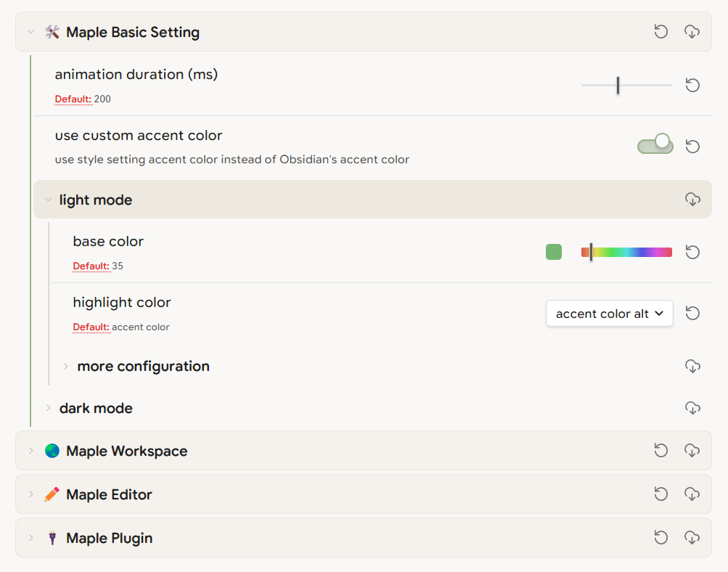Reset Maple Workspace section
The image size is (728, 572).
point(660,450)
